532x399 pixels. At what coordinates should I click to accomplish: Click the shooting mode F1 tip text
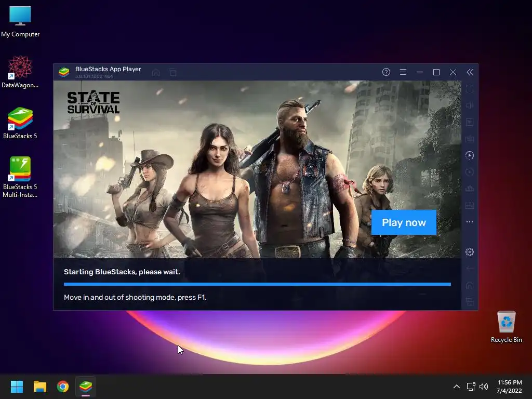tap(135, 297)
